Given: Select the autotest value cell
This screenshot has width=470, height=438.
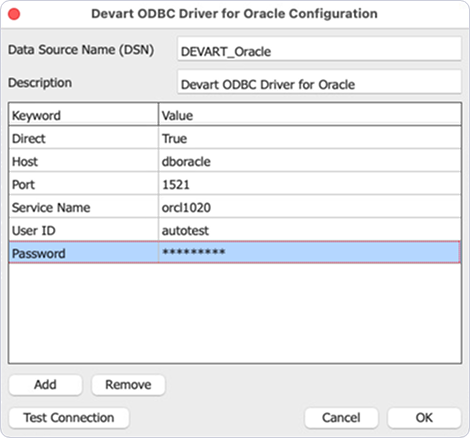Looking at the screenshot, I should [310, 230].
